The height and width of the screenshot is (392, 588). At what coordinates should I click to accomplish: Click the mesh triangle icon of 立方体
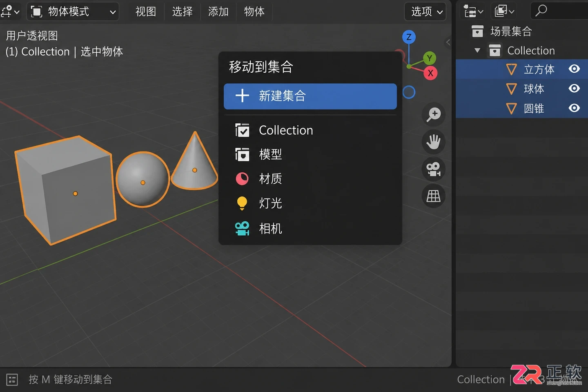click(x=512, y=69)
